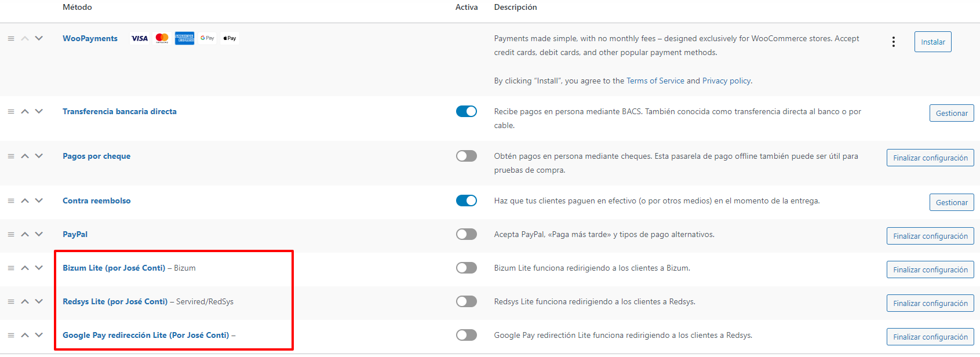Open Transferencia bancaria directa link
This screenshot has width=980, height=357.
119,111
